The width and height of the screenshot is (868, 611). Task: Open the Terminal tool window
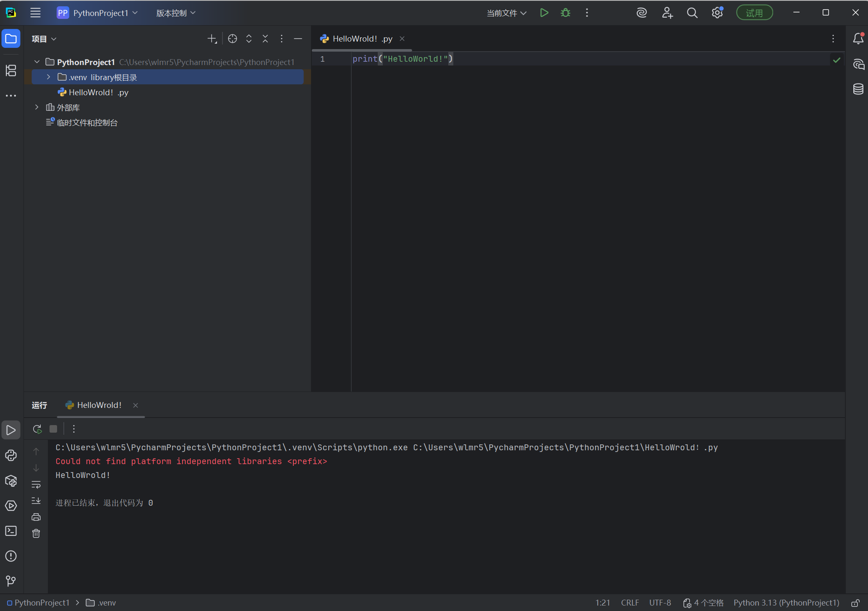[x=11, y=530]
